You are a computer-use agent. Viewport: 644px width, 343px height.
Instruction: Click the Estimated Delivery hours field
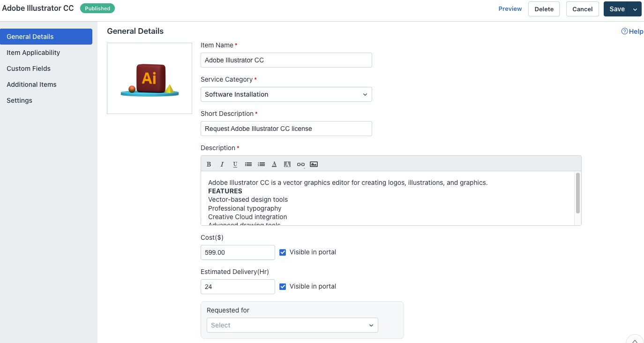pyautogui.click(x=238, y=287)
